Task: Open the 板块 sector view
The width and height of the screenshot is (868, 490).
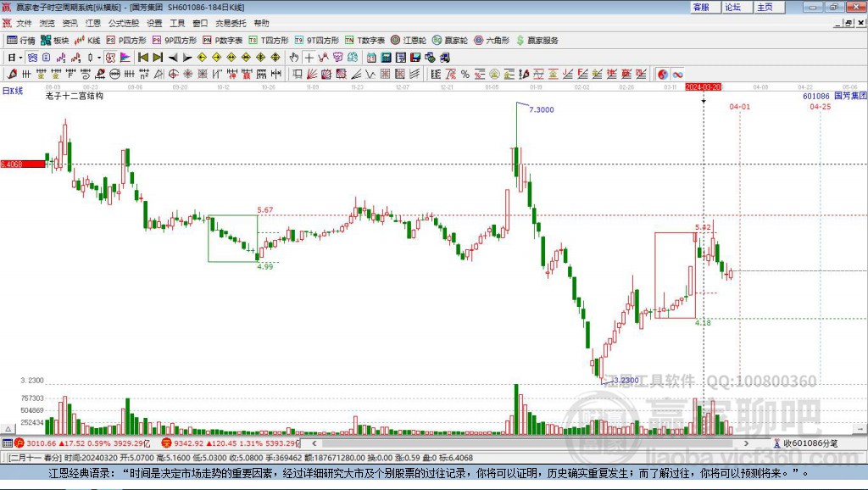Action: point(55,41)
